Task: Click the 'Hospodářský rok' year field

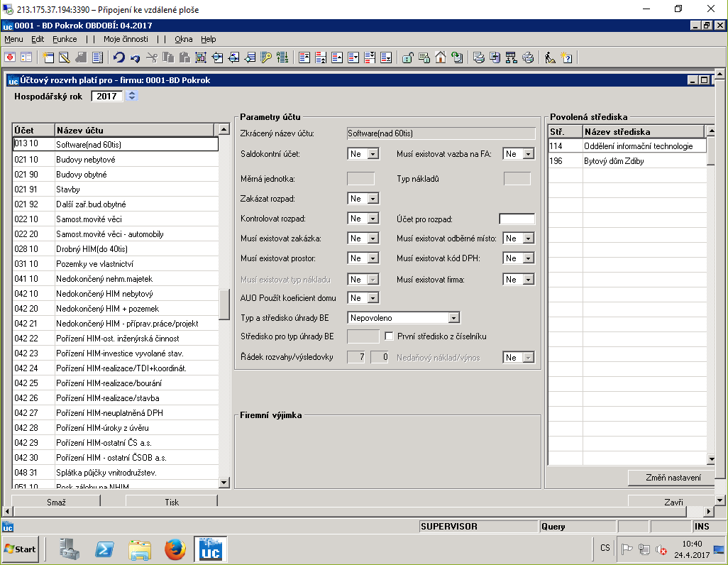Action: [x=106, y=97]
